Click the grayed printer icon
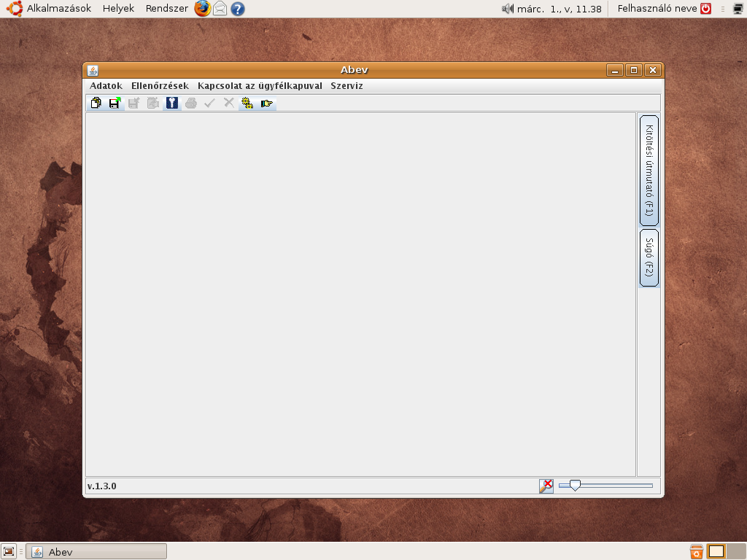747x560 pixels. pos(191,103)
